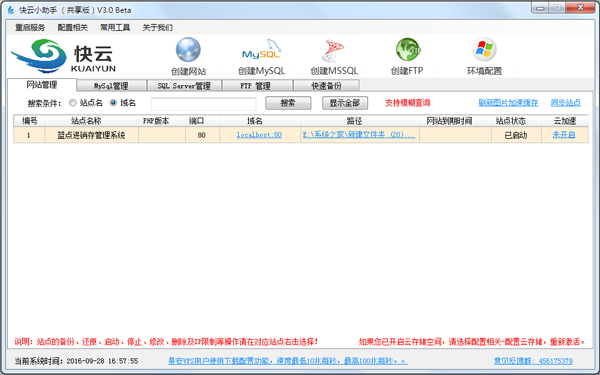
Task: Click the 云加速 column header
Action: click(x=565, y=121)
